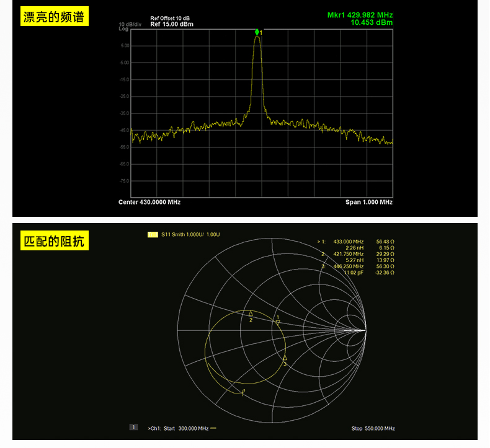Image resolution: width=490 pixels, height=448 pixels.
Task: Click the Mkr1 429.982 MHz readout
Action: [x=360, y=15]
